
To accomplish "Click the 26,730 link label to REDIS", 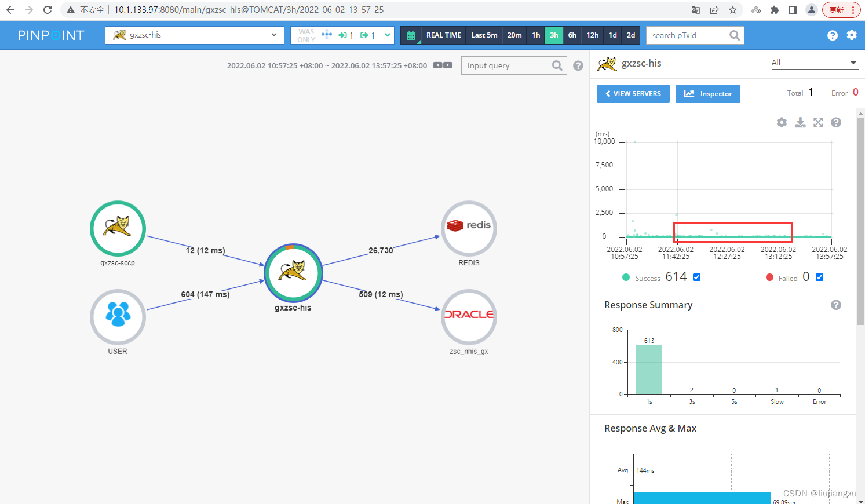I will 381,250.
